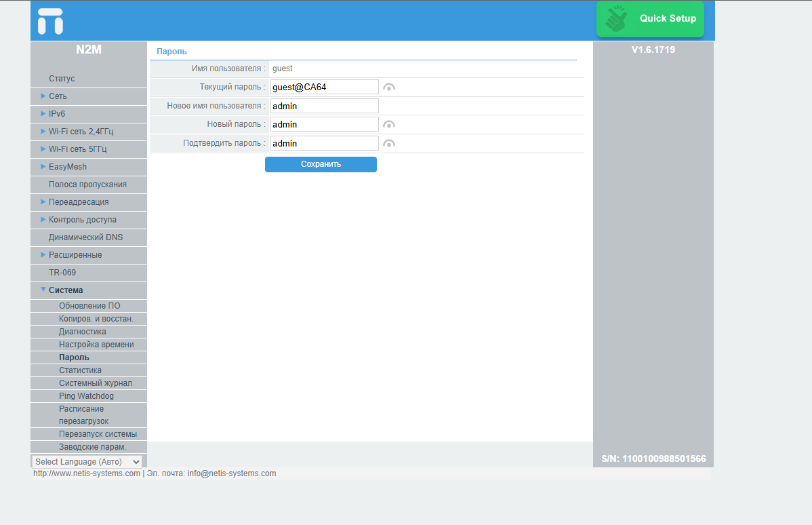Expand the Контроль доступа arrow
812x525 pixels.
click(43, 219)
